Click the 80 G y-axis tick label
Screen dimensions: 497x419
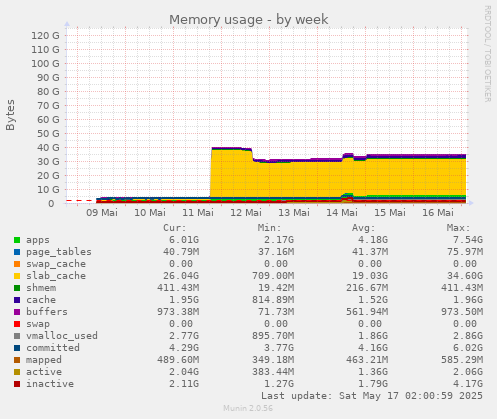48,91
